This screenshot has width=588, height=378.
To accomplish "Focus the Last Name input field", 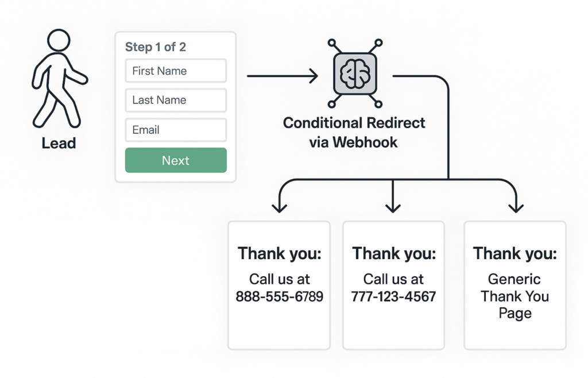I will (176, 100).
